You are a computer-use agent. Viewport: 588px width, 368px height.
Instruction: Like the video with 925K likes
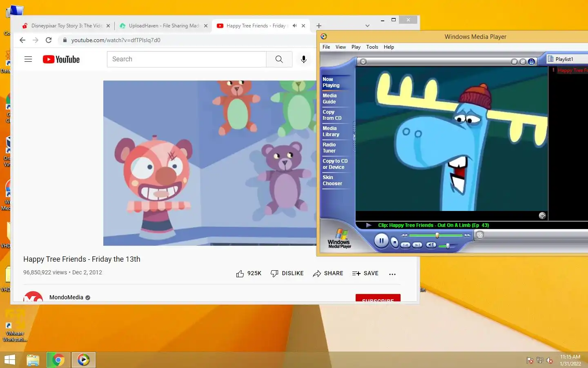(248, 274)
